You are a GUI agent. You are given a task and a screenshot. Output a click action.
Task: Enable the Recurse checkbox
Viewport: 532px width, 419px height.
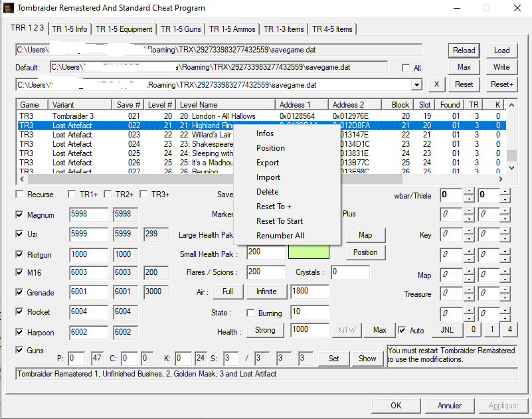pyautogui.click(x=19, y=194)
